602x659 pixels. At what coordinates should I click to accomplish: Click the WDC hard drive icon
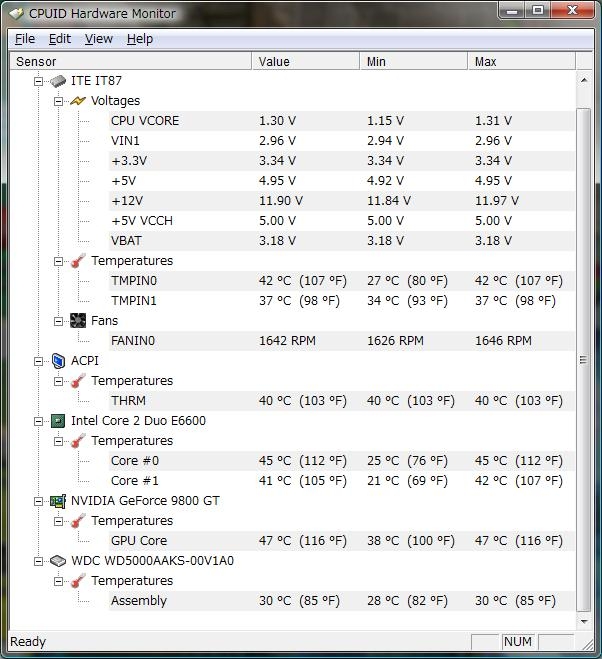coord(58,561)
